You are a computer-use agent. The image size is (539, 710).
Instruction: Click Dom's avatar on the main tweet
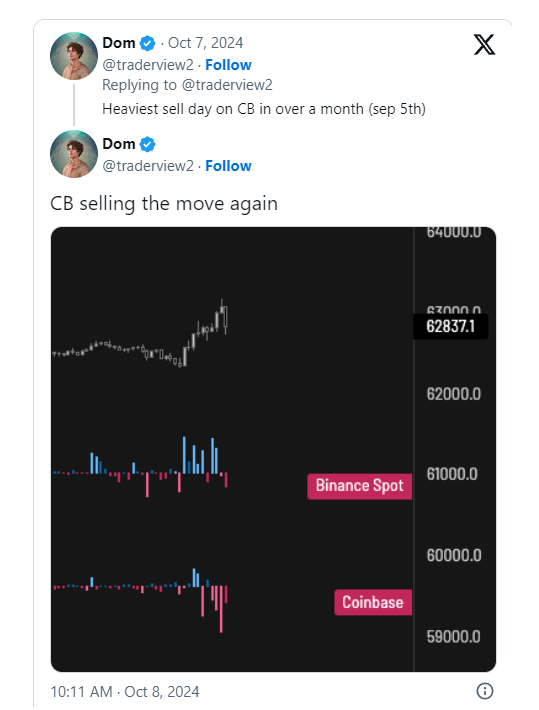74,154
